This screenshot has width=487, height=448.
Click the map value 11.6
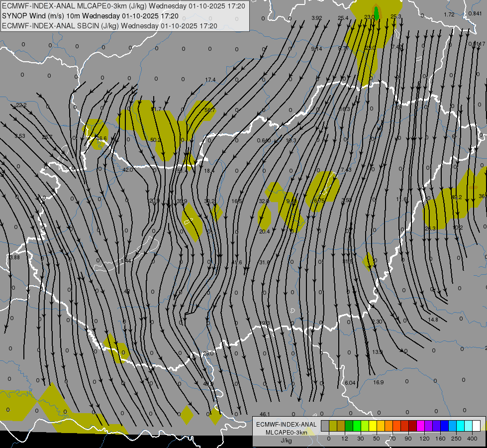[401, 199]
